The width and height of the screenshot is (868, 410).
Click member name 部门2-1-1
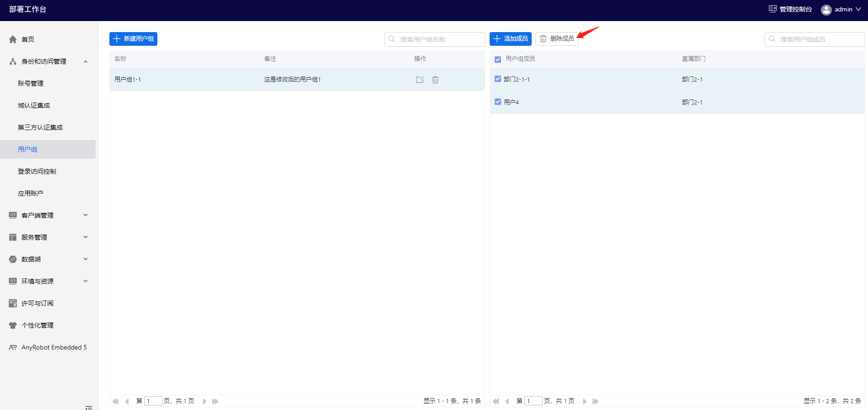(x=517, y=80)
